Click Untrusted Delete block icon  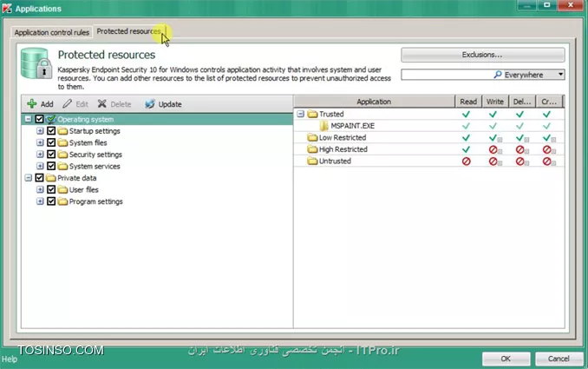click(x=520, y=161)
